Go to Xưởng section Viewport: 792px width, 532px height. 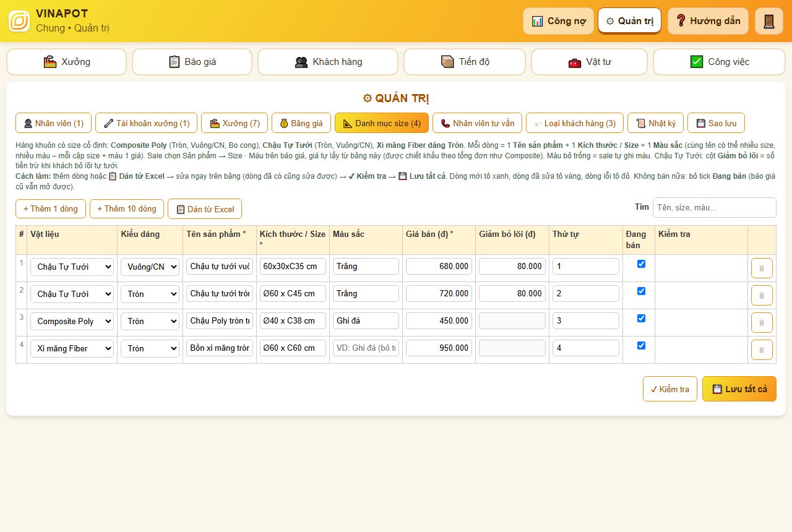67,62
